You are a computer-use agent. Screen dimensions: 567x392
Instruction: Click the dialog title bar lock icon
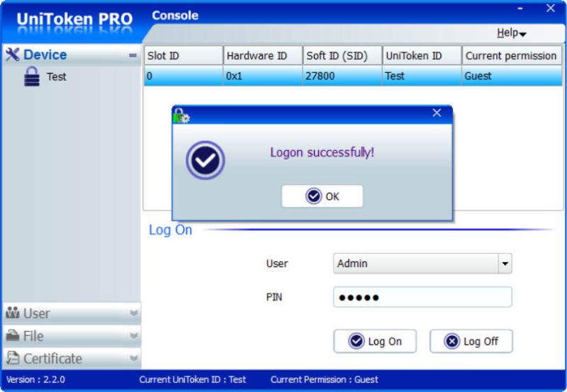click(x=181, y=116)
